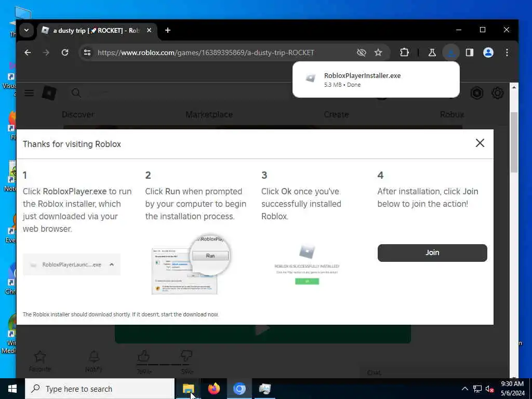Image resolution: width=532 pixels, height=399 pixels.
Task: Toggle the Downloads toolbar icon
Action: [x=451, y=52]
